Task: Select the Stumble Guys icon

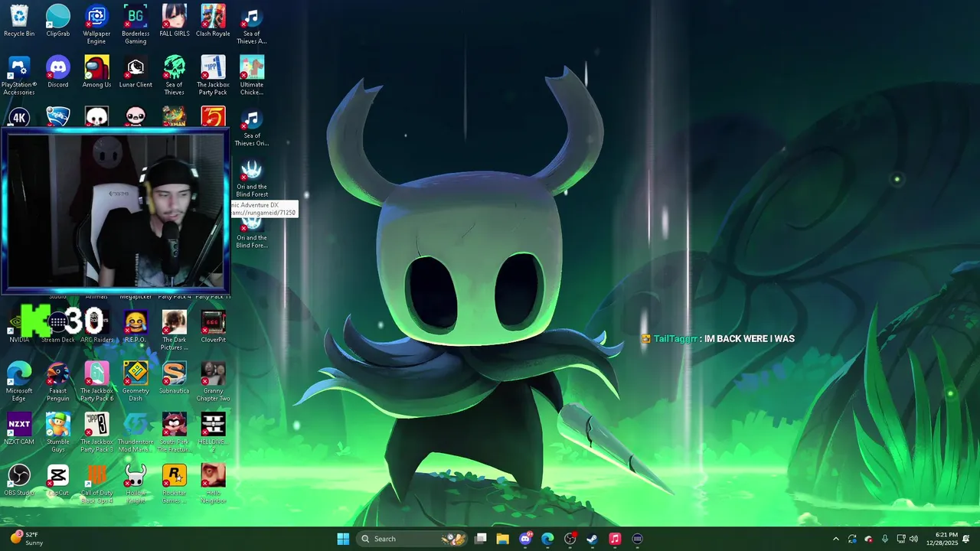Action: (58, 432)
